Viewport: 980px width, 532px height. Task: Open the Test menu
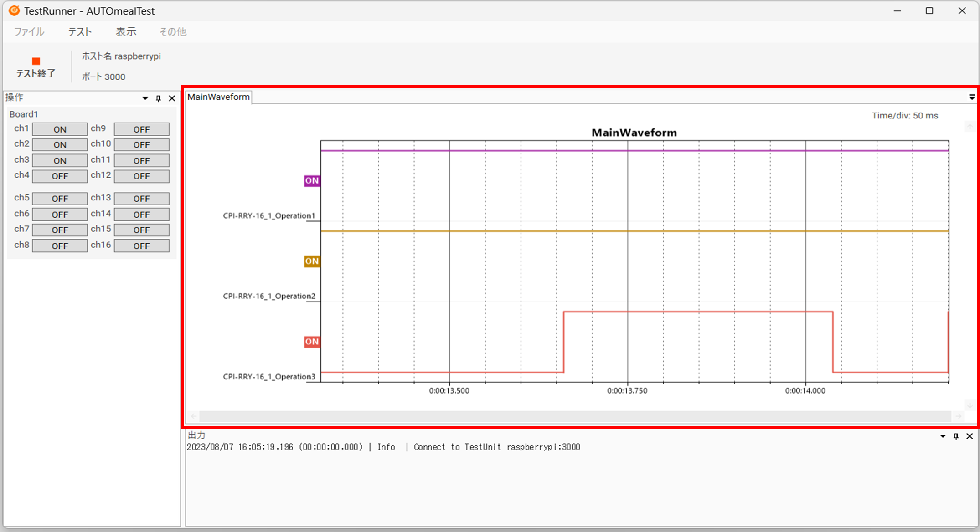pos(80,32)
